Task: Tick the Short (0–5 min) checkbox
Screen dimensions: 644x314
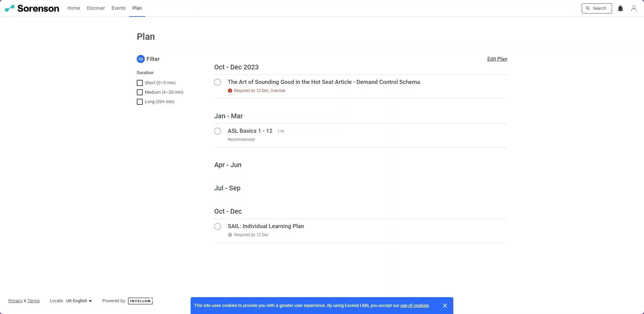Action: 140,83
